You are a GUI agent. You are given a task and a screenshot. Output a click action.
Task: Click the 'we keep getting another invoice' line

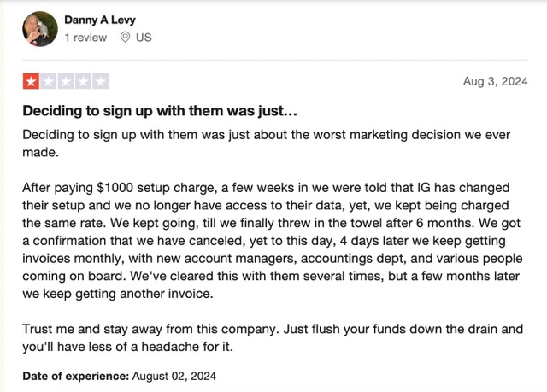pyautogui.click(x=118, y=294)
